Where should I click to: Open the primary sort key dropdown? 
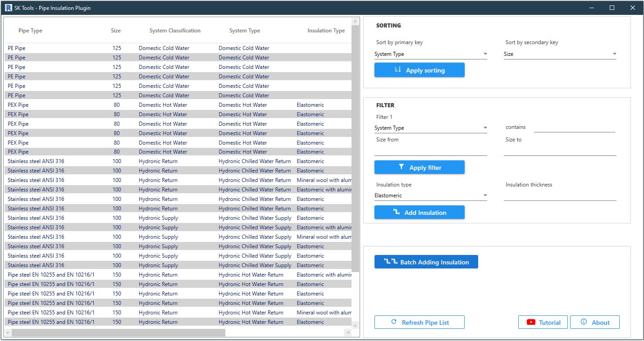485,54
